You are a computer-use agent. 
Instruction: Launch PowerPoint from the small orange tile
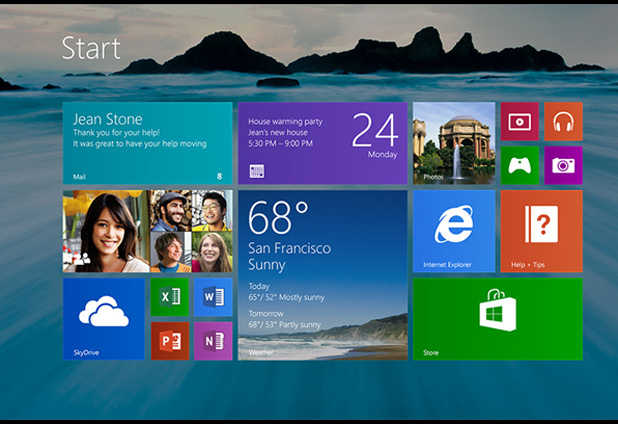click(169, 340)
